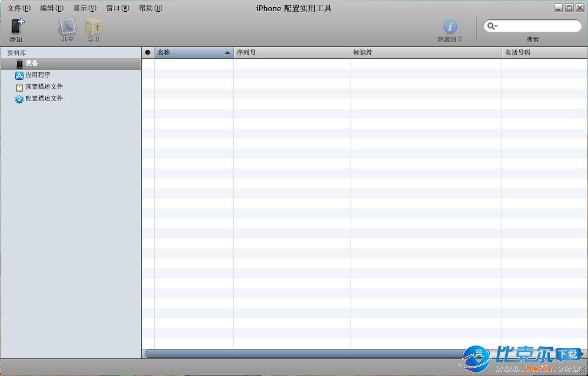This screenshot has width=588, height=376.
Task: Select 配置描述文件 in the sidebar
Action: (x=71, y=99)
